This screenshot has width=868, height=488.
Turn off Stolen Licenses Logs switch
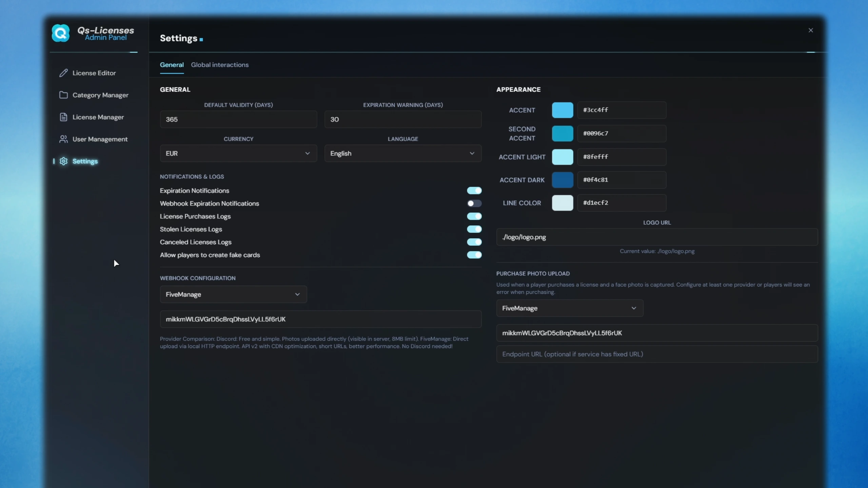474,229
